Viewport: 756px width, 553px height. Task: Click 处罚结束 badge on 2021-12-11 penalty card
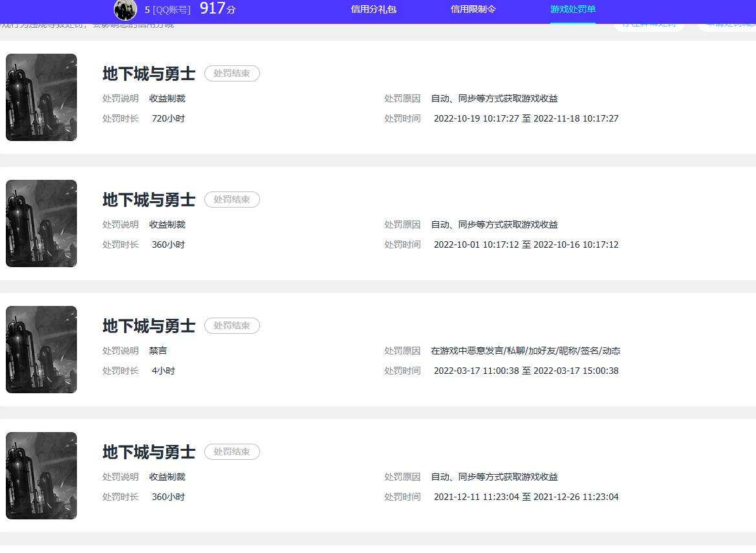tap(232, 451)
